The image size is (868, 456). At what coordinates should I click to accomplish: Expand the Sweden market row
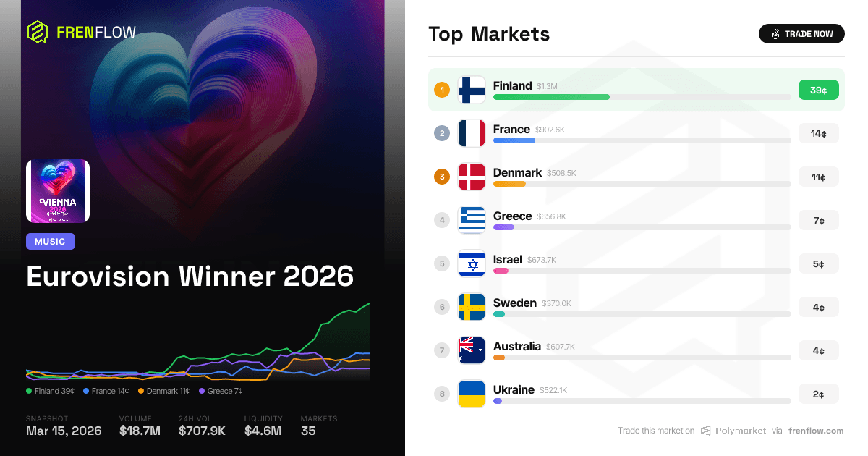point(637,307)
